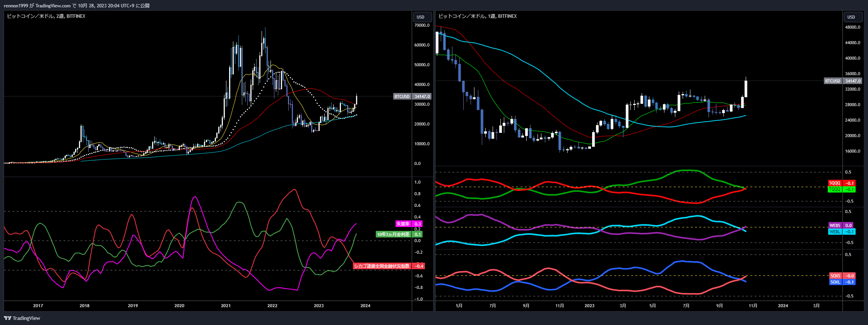Click the rennon1999 published header text
This screenshot has height=325, width=868.
pos(77,5)
